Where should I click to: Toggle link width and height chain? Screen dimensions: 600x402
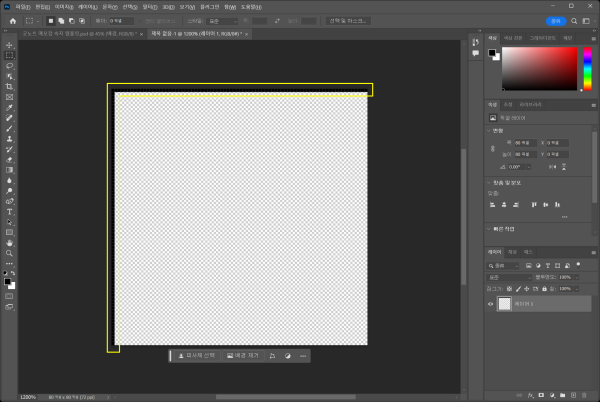[493, 148]
